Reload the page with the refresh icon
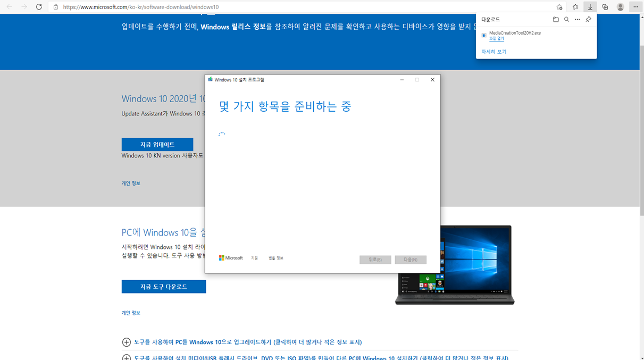644x360 pixels. point(39,7)
